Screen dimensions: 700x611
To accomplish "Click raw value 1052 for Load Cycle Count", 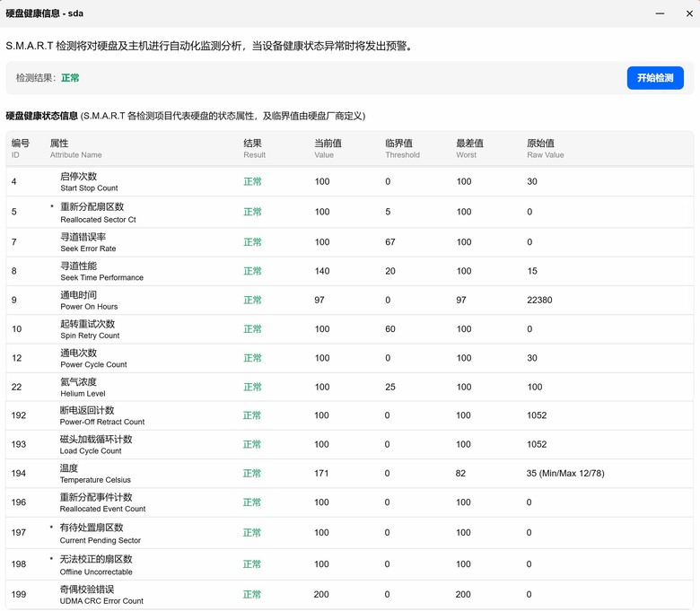I will [x=537, y=444].
